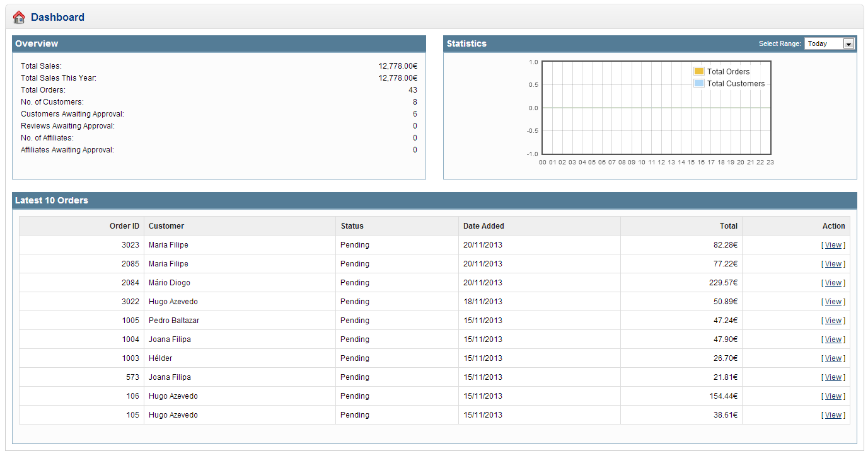
Task: Click the Select Range label
Action: pyautogui.click(x=780, y=44)
